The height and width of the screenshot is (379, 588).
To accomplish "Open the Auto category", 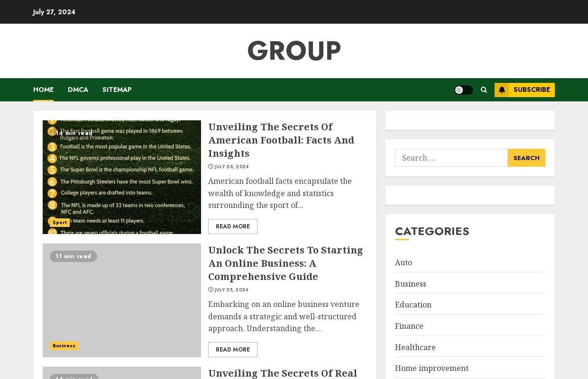I will (x=404, y=262).
